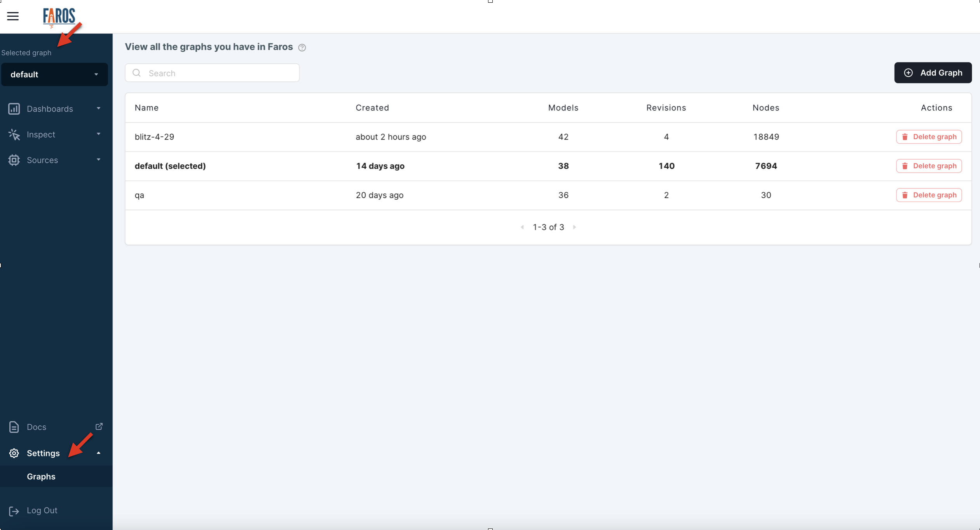980x530 pixels.
Task: Click the Faros logo
Action: click(x=59, y=17)
